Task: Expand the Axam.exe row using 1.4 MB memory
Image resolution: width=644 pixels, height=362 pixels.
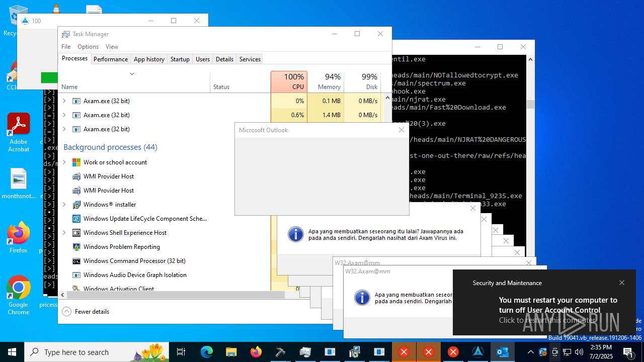Action: coord(64,115)
